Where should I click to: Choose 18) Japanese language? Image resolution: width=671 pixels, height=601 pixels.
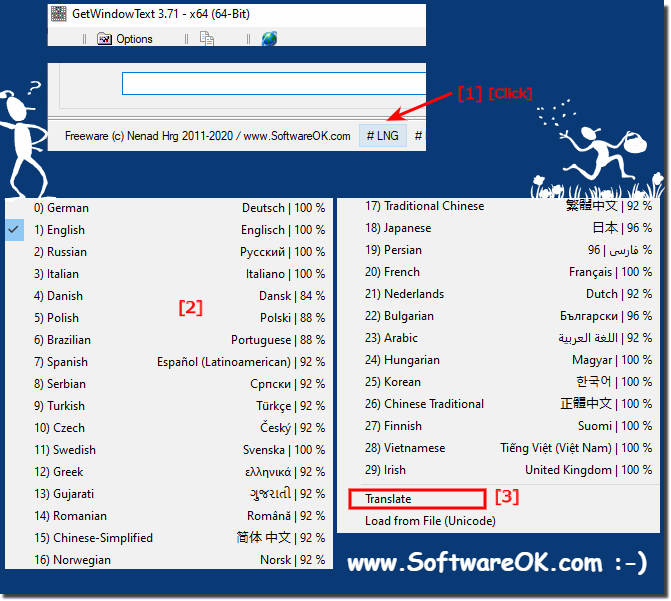click(499, 228)
